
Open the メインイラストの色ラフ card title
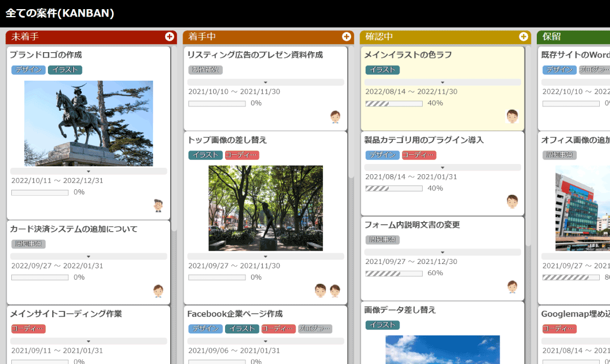click(408, 55)
